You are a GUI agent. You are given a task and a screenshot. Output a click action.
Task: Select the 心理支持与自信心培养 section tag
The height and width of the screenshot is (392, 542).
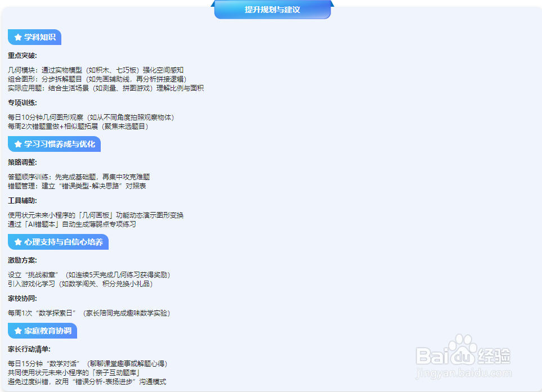58,242
